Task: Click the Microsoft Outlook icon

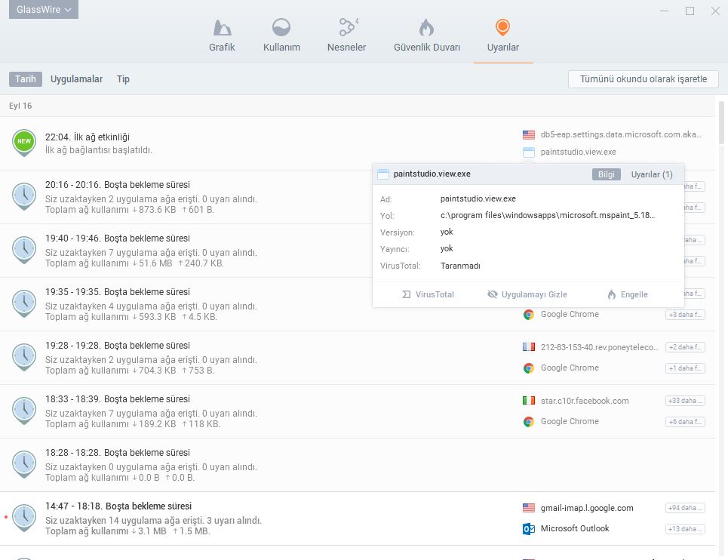Action: tap(529, 529)
